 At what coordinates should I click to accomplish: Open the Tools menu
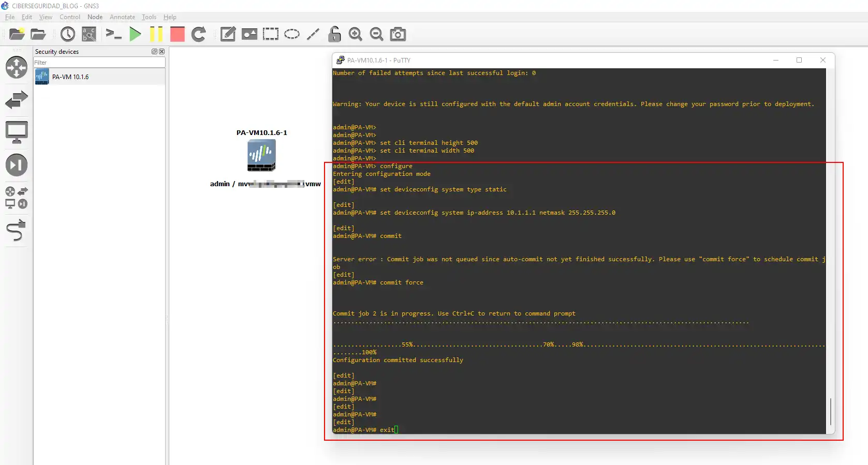pyautogui.click(x=149, y=17)
